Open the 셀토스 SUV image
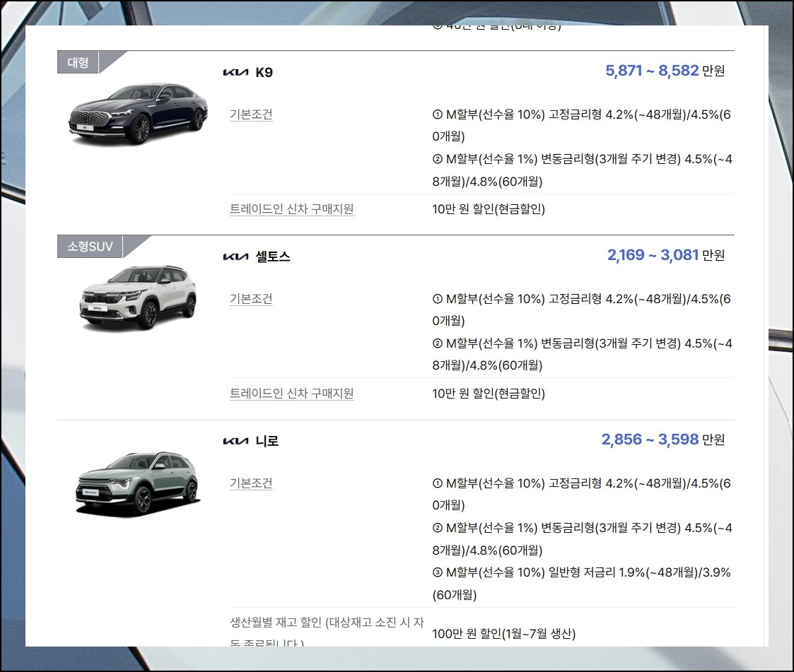 (x=138, y=297)
